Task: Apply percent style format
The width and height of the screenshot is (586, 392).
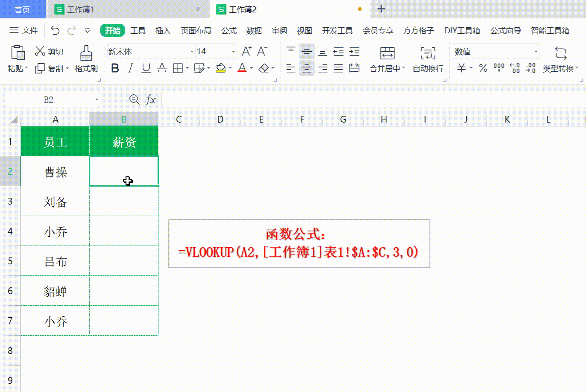Action: pos(483,68)
